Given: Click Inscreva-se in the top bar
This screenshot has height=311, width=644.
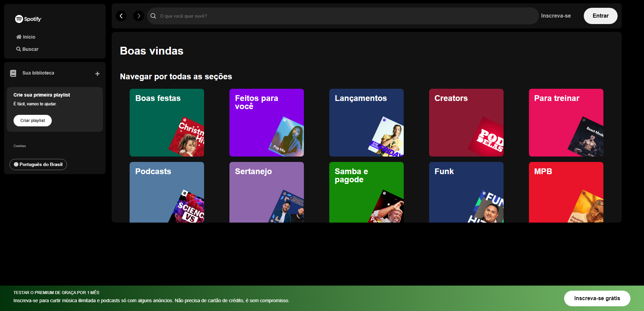Looking at the screenshot, I should tap(556, 16).
